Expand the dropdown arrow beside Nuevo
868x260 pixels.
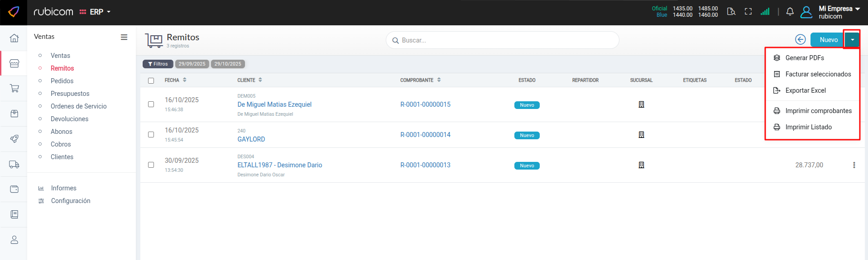[852, 40]
